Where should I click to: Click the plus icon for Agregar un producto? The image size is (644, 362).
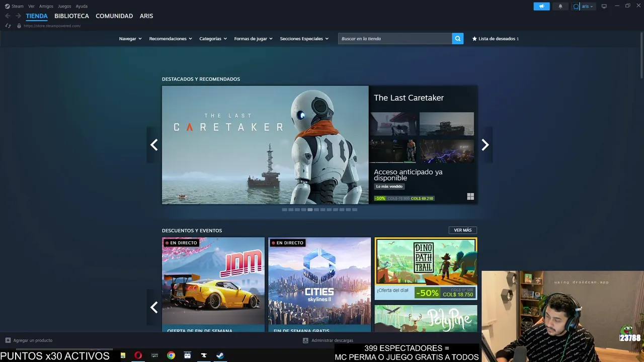tap(8, 340)
